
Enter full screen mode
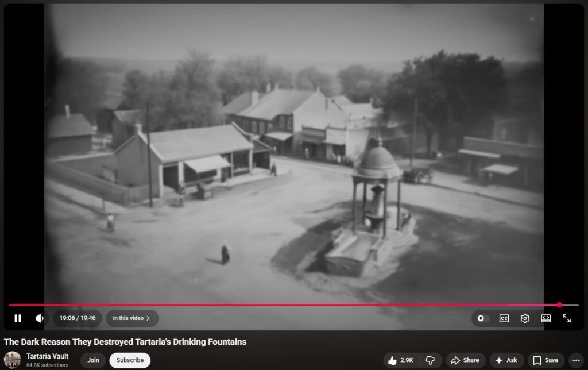coord(567,318)
